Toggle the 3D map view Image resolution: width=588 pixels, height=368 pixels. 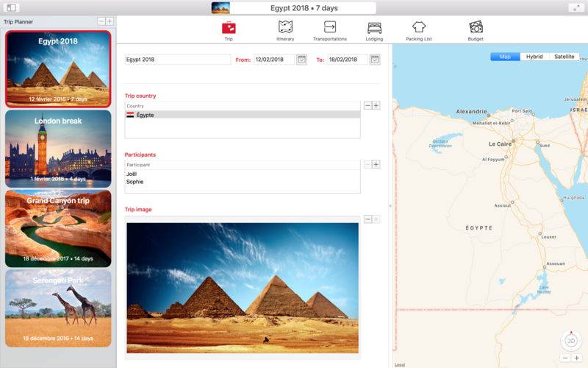point(571,341)
